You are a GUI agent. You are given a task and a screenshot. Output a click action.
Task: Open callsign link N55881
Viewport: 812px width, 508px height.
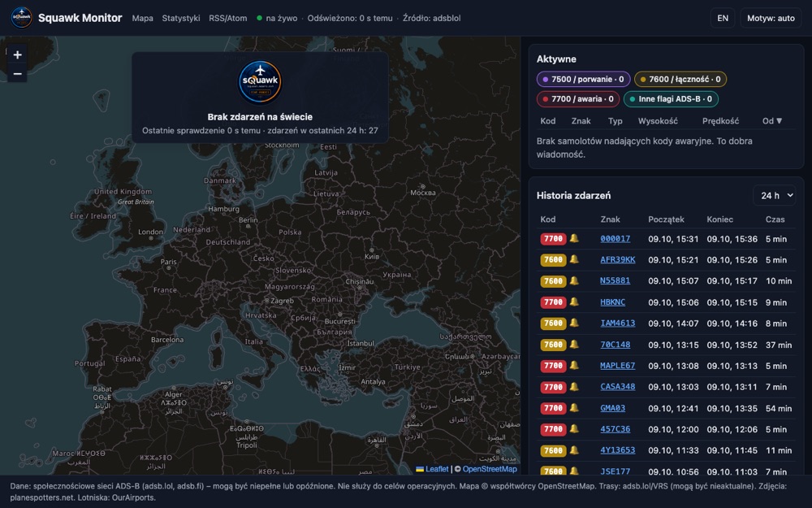[x=615, y=281]
